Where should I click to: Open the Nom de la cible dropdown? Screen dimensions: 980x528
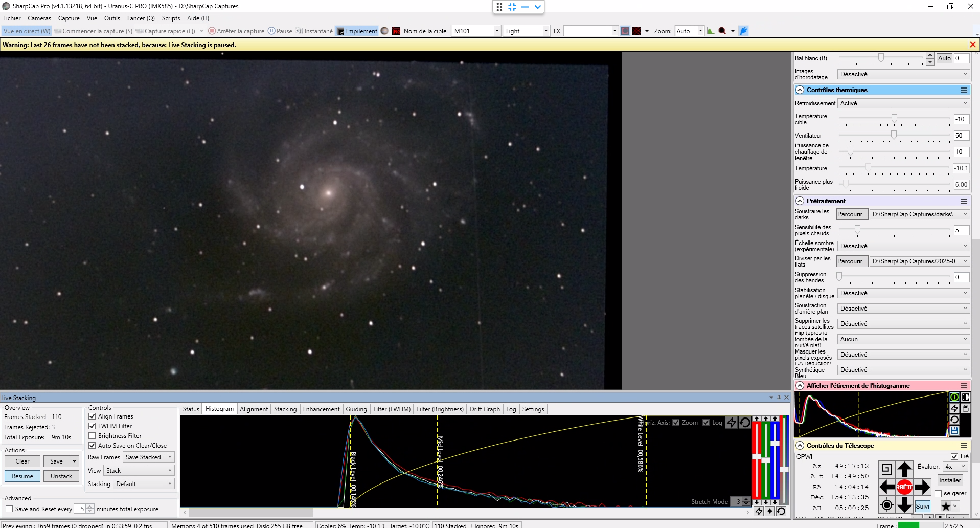point(496,31)
